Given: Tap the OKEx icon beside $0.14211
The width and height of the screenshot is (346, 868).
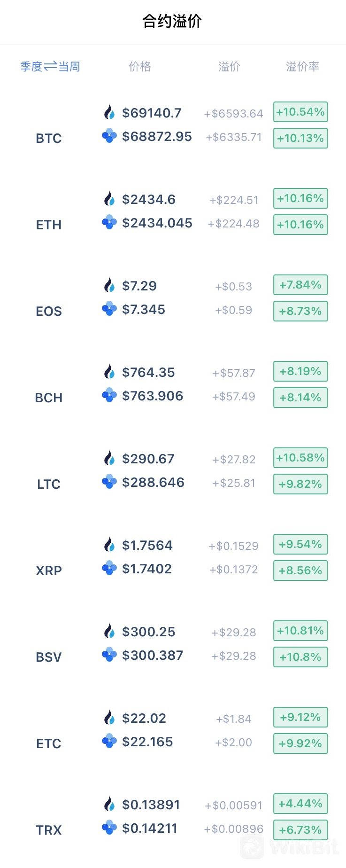Looking at the screenshot, I should click(109, 828).
